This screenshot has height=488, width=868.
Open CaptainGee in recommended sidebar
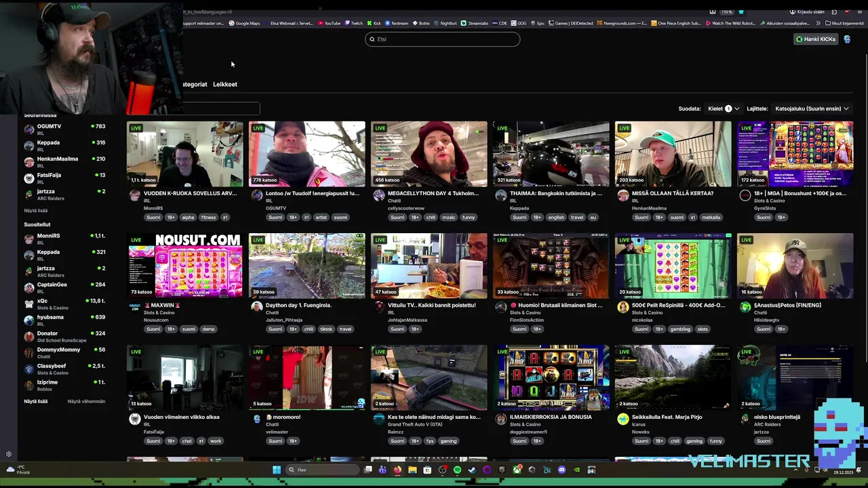(x=65, y=287)
